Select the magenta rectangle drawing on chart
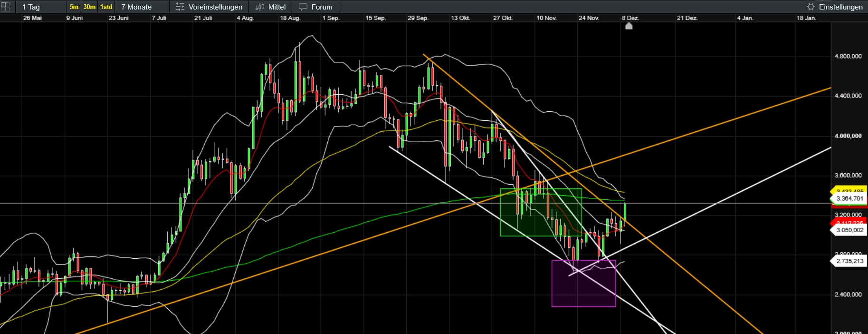The image size is (868, 334). [583, 283]
